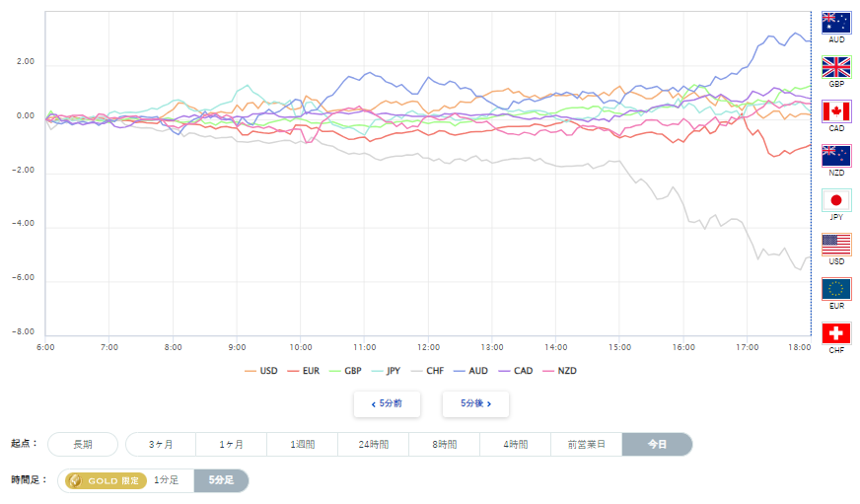
Task: Select the 今日 start point
Action: pyautogui.click(x=657, y=444)
